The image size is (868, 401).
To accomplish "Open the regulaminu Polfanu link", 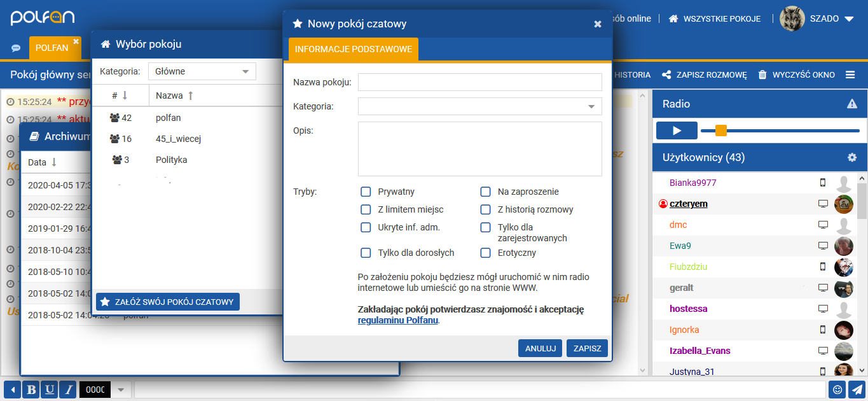I will (x=398, y=321).
